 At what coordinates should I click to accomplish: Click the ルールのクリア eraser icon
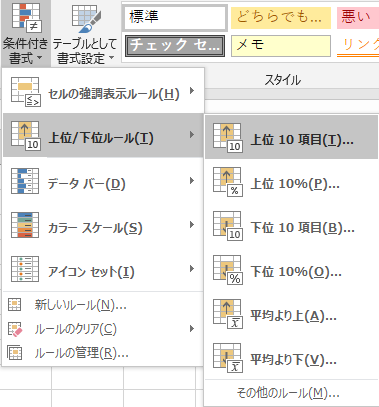coord(15,329)
